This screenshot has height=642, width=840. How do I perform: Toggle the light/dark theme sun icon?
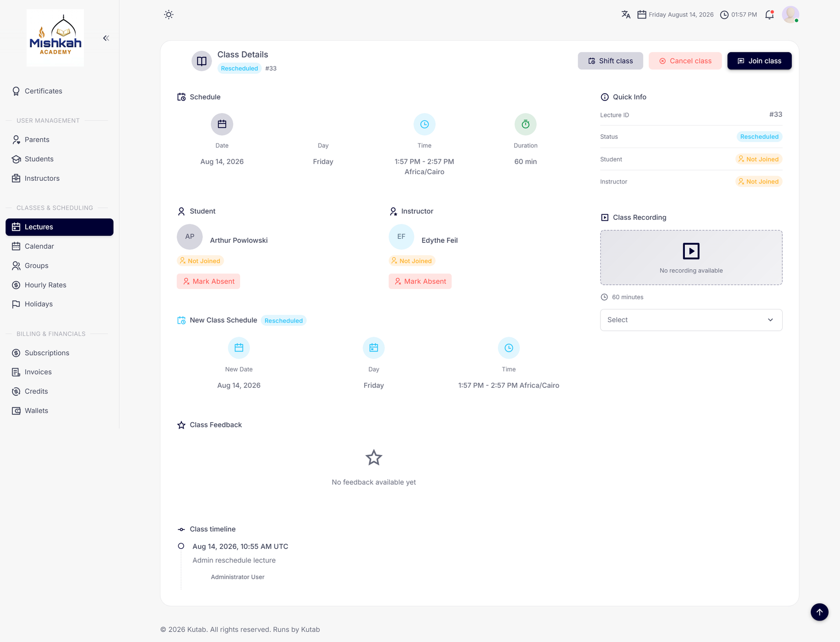coord(169,15)
